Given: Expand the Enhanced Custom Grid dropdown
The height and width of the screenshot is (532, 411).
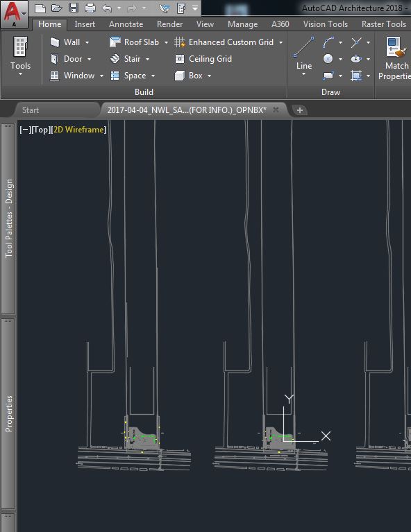Looking at the screenshot, I should pos(280,42).
